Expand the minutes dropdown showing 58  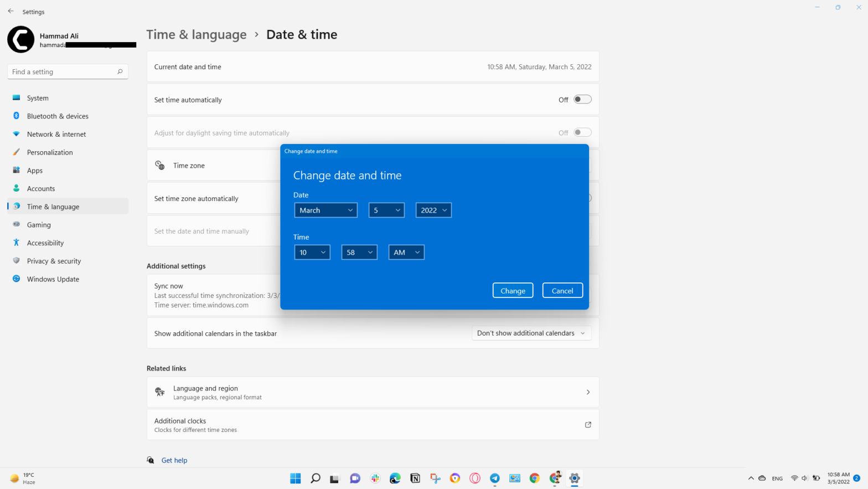coord(359,253)
